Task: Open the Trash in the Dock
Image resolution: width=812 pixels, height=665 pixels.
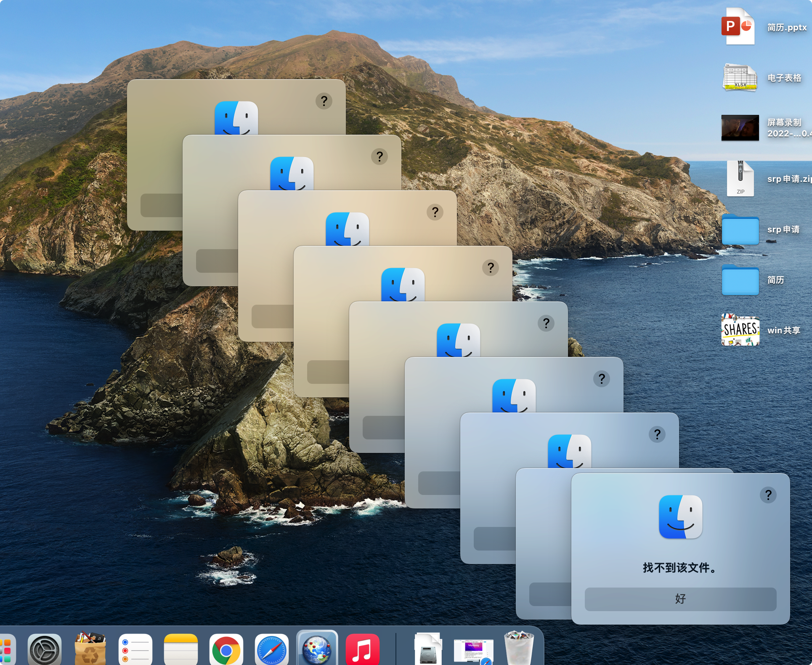Action: pyautogui.click(x=518, y=648)
